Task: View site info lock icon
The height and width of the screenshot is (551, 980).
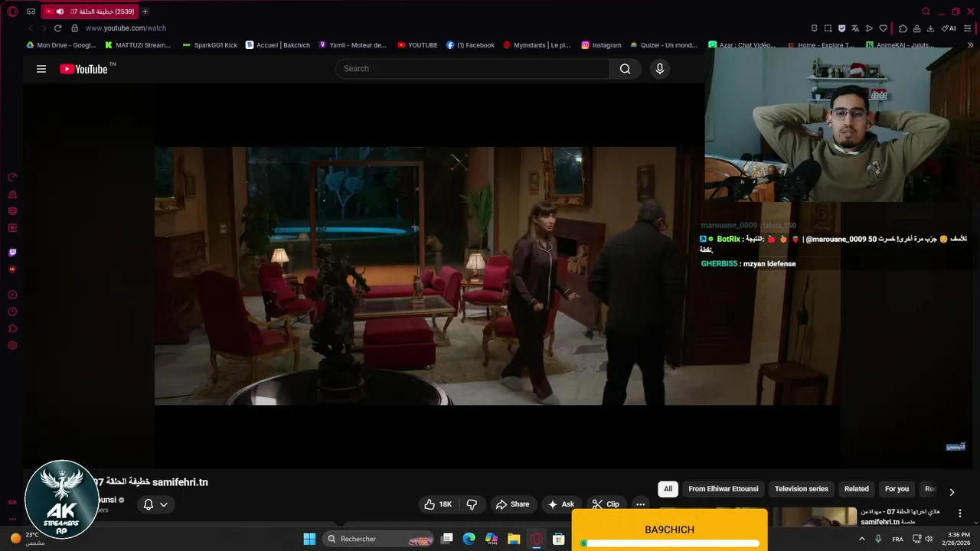Action: (x=74, y=28)
